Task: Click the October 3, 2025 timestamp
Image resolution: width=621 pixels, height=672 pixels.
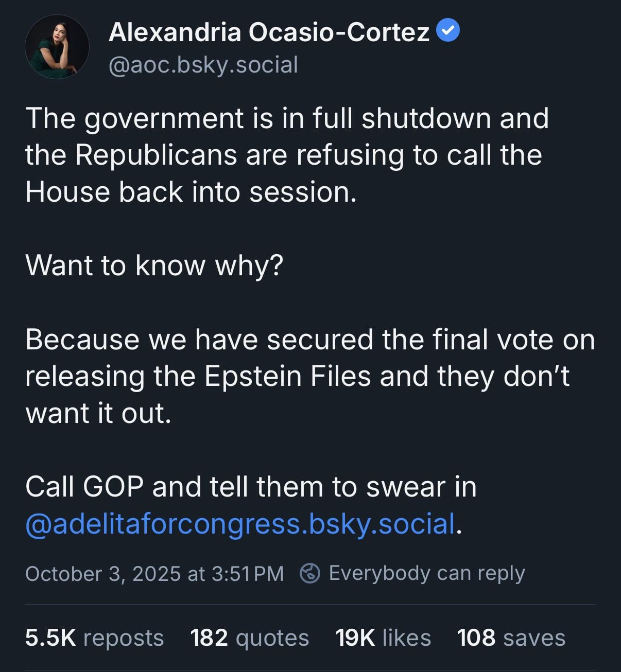Action: coord(154,574)
